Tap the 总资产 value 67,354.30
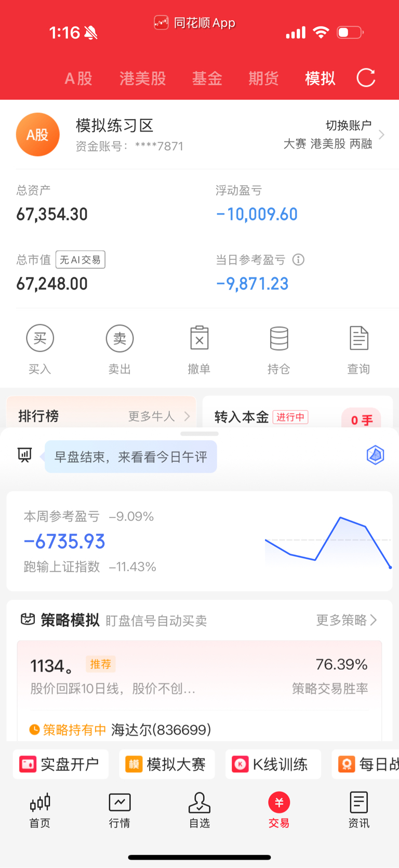This screenshot has height=868, width=399. 52,214
